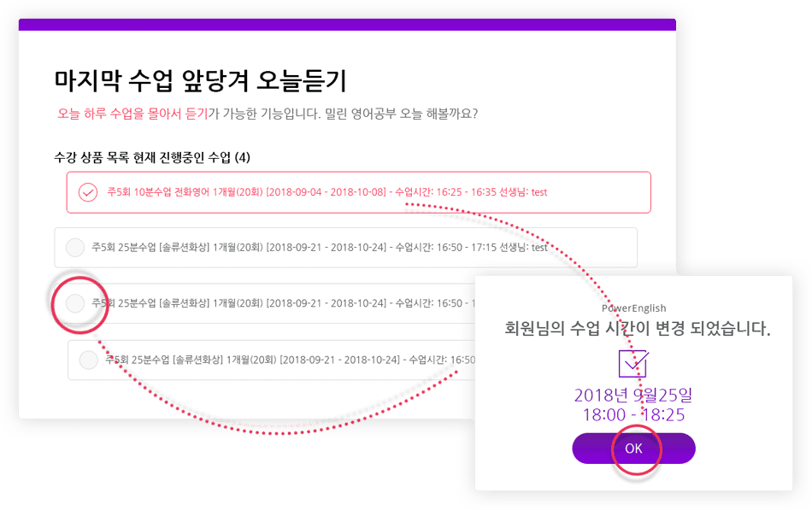Click the time '18:00 - 18:25' in popup
Screen dimensions: 812x510
tap(633, 414)
